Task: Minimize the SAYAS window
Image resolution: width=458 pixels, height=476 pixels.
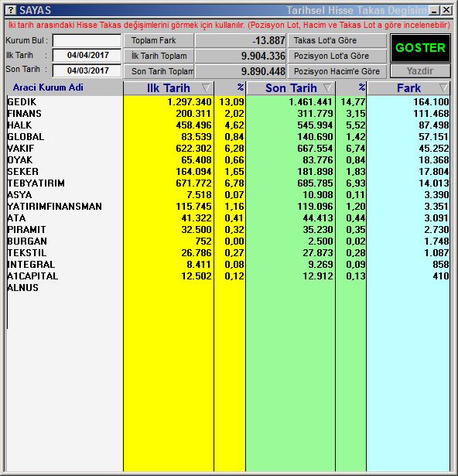Action: tap(434, 10)
